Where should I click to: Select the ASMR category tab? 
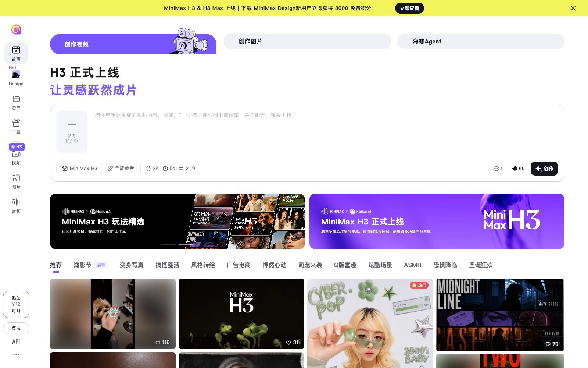coord(412,265)
